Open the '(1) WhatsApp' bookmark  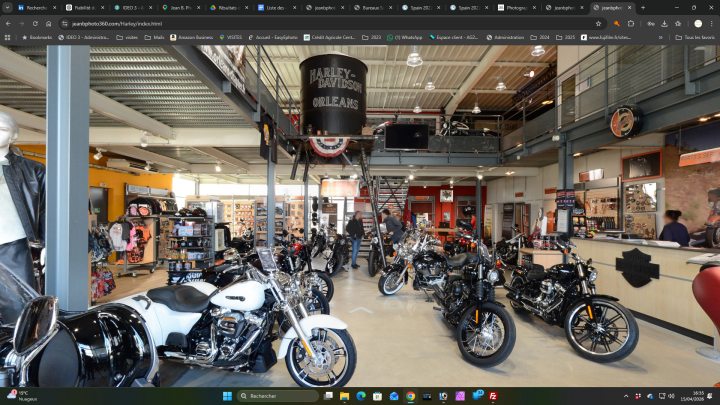click(405, 37)
